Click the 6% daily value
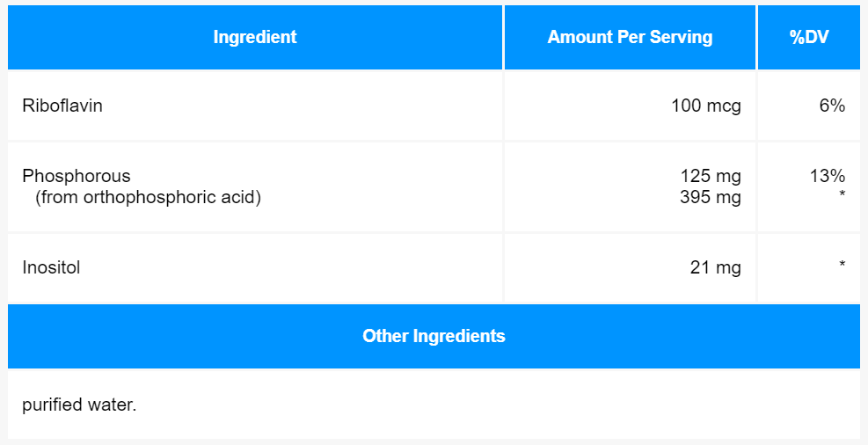This screenshot has width=868, height=445. click(832, 106)
